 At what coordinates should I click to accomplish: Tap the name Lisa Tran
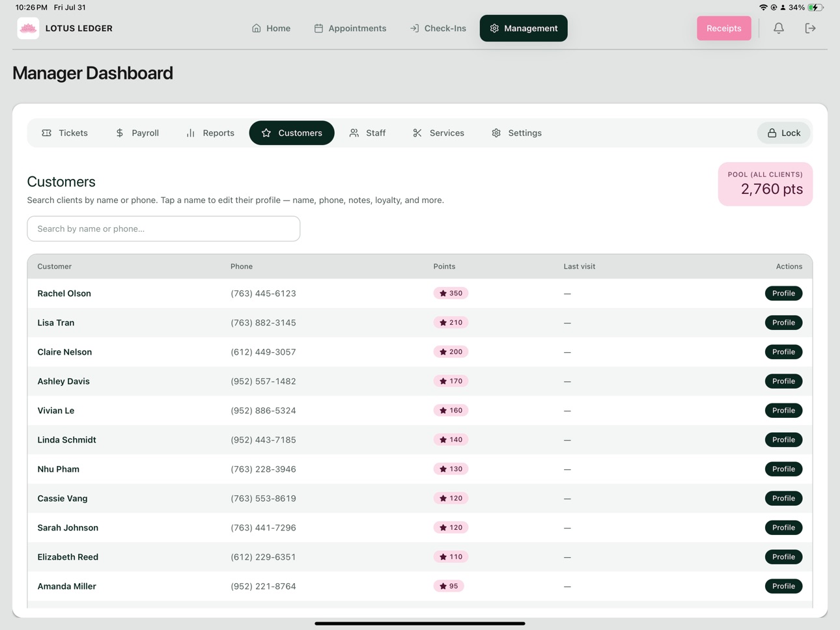pyautogui.click(x=55, y=323)
